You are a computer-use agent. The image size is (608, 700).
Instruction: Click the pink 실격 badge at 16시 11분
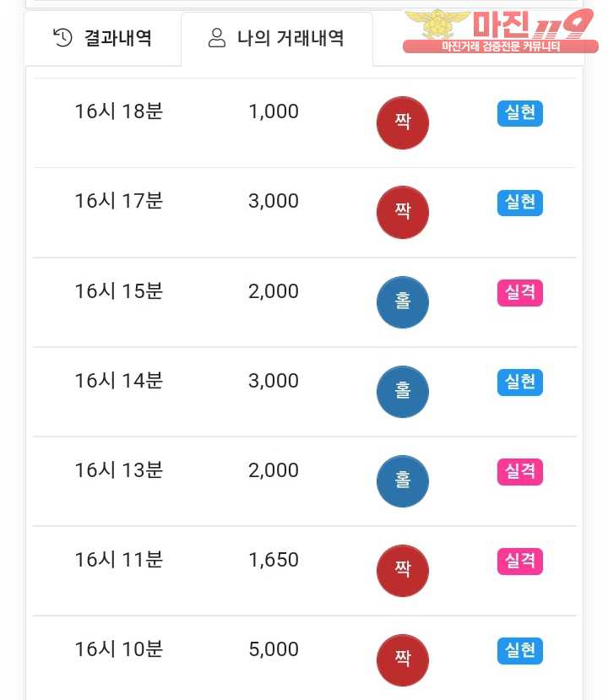point(519,562)
